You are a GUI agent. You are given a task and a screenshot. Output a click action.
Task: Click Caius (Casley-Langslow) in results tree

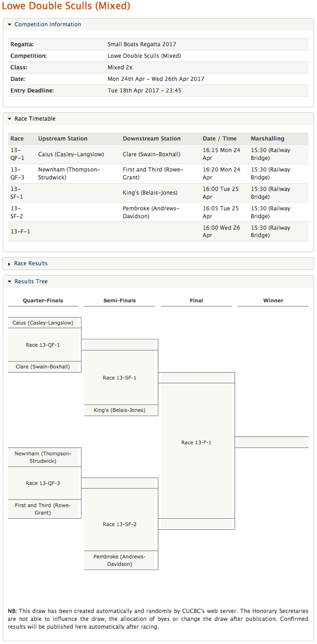(x=44, y=323)
